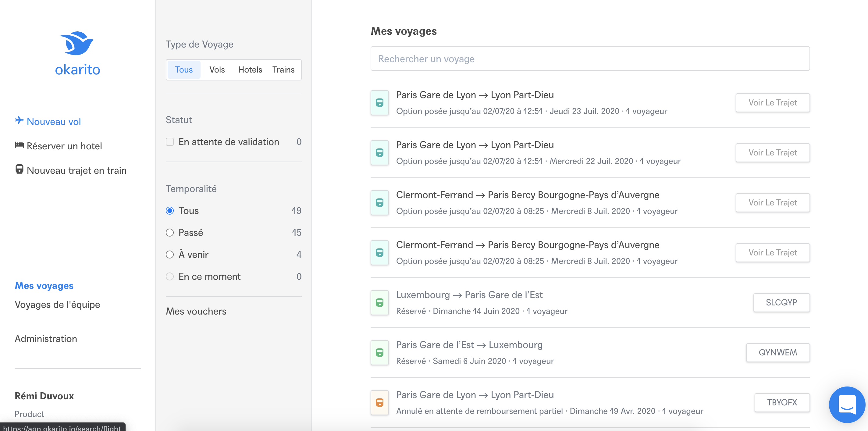
Task: Focus the Rechercher un voyage search field
Action: [590, 59]
